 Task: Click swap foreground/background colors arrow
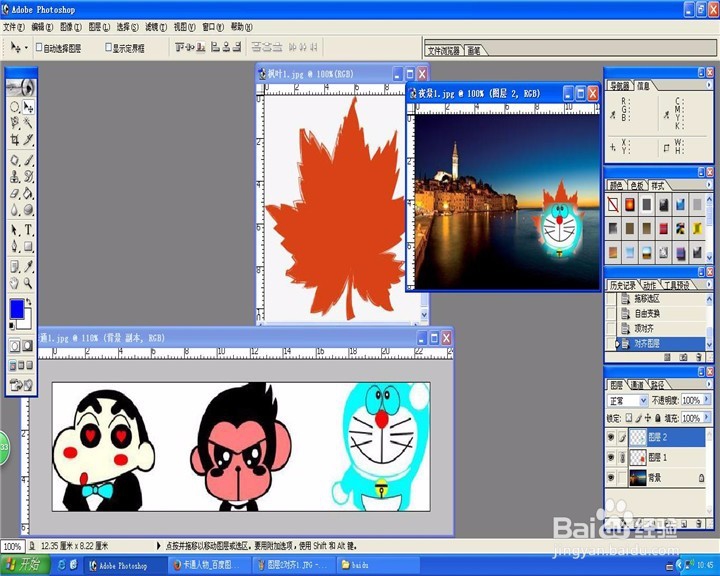pos(29,302)
